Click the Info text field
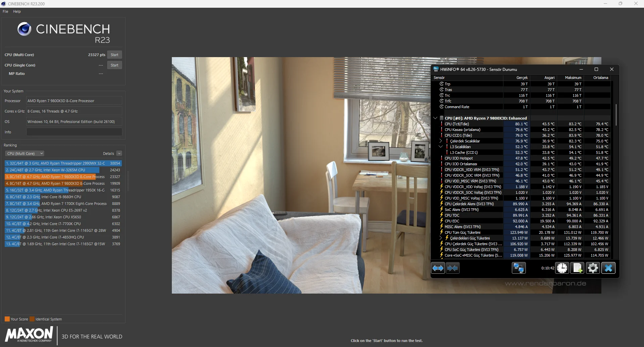This screenshot has width=644, height=347. [x=74, y=132]
